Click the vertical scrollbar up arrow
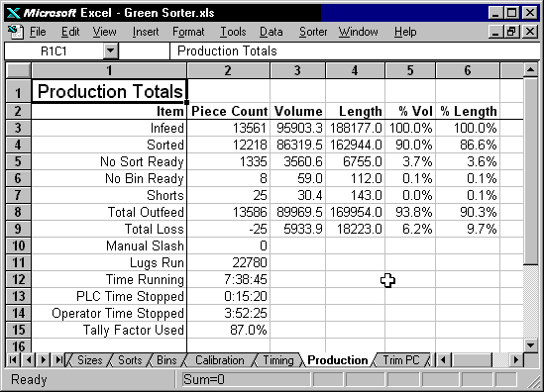 point(530,70)
